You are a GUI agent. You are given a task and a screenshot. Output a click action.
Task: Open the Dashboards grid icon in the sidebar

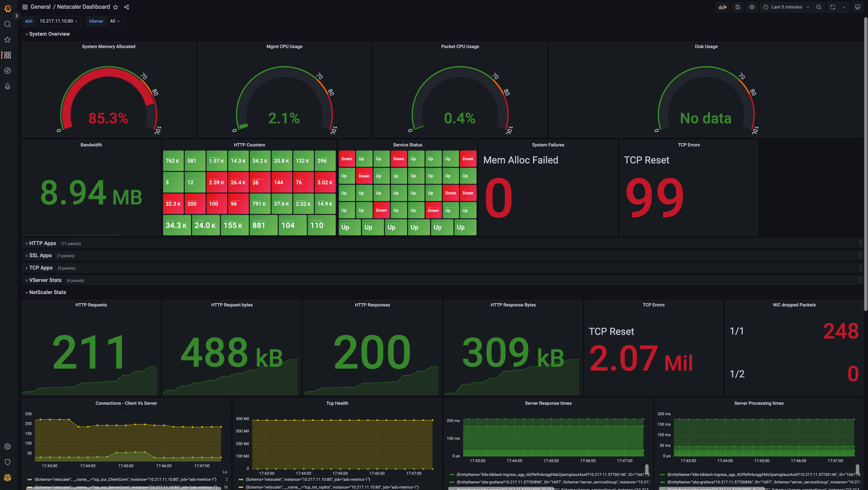pyautogui.click(x=8, y=55)
